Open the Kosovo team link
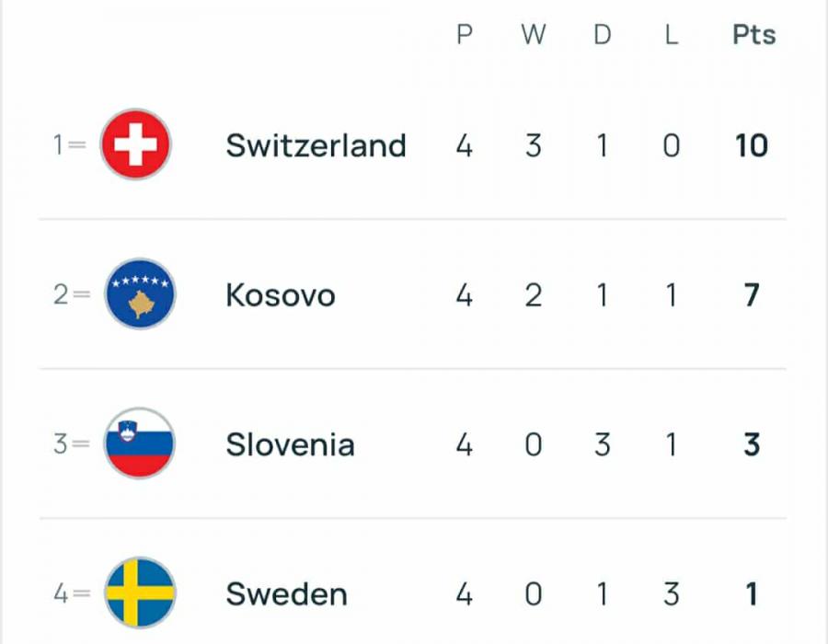The width and height of the screenshot is (828, 644). coord(281,295)
